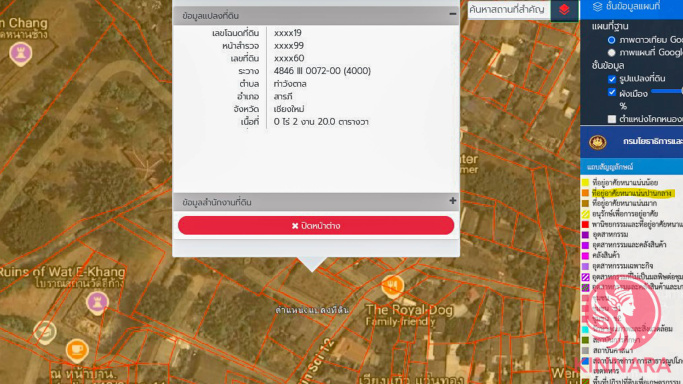Click the กรมโยธาธิการ emblem icon

597,142
